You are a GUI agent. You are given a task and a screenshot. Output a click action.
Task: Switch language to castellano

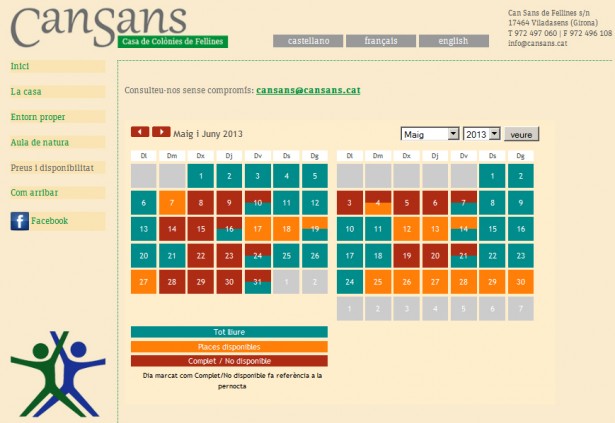tap(308, 41)
